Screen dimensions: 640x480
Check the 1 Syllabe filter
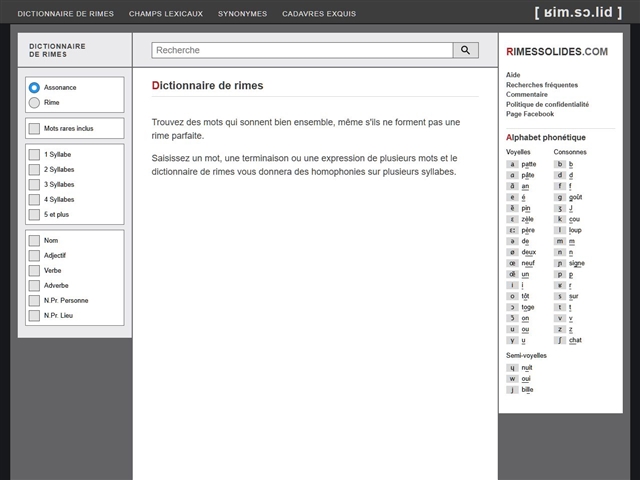coord(34,155)
